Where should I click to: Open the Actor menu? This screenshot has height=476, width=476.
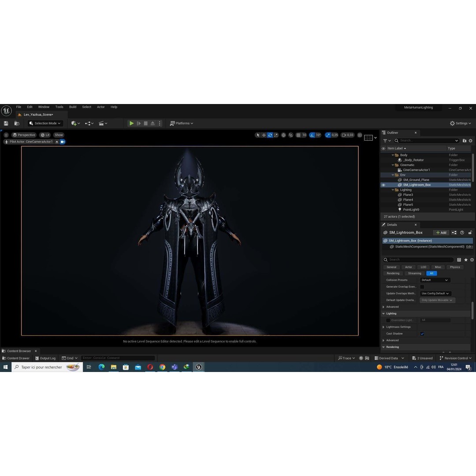pyautogui.click(x=101, y=107)
